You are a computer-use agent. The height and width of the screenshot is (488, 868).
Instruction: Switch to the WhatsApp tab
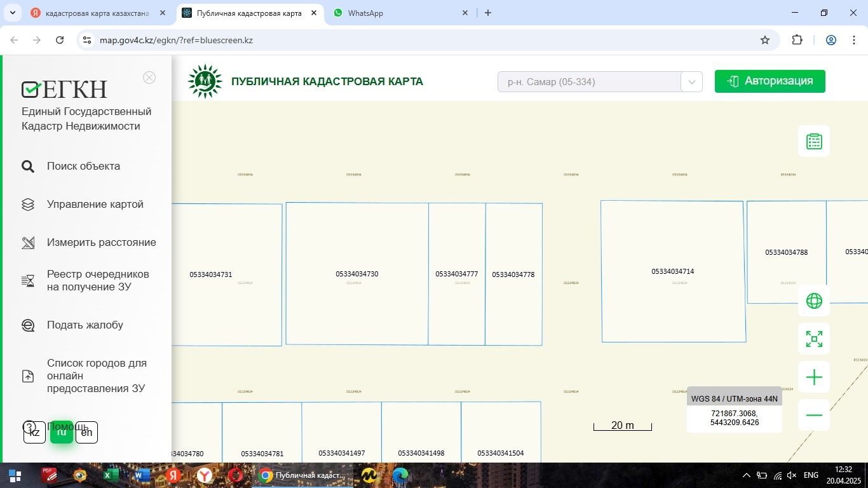[x=400, y=13]
